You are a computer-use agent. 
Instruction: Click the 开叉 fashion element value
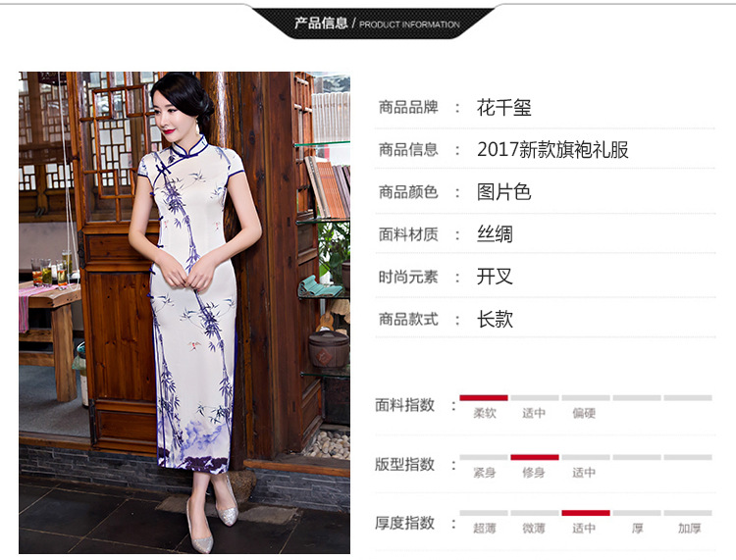pyautogui.click(x=495, y=277)
